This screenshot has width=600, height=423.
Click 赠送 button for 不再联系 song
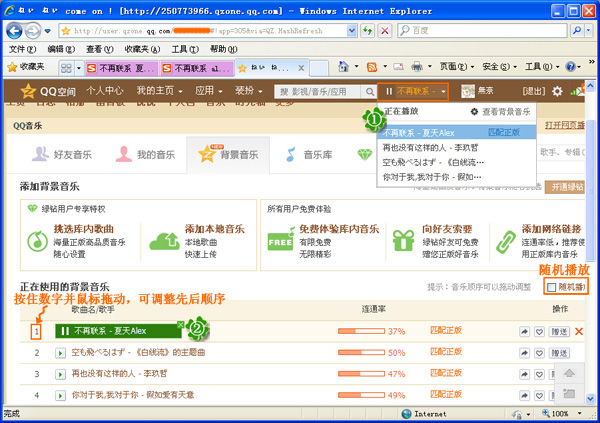click(x=559, y=332)
